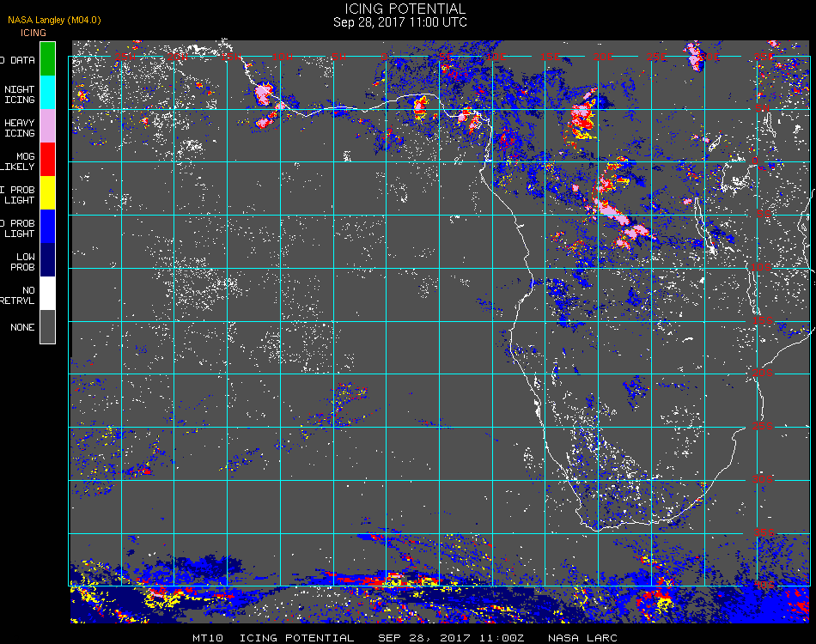Click the yellow HI PROB LIGHT swatch
The image size is (816, 644).
47,193
